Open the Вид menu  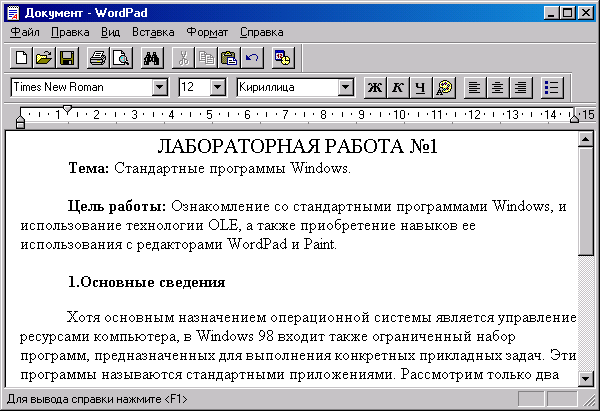(x=111, y=32)
